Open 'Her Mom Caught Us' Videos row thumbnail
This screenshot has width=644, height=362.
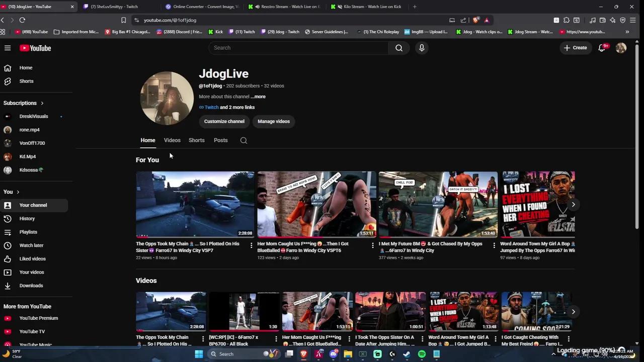(317, 311)
